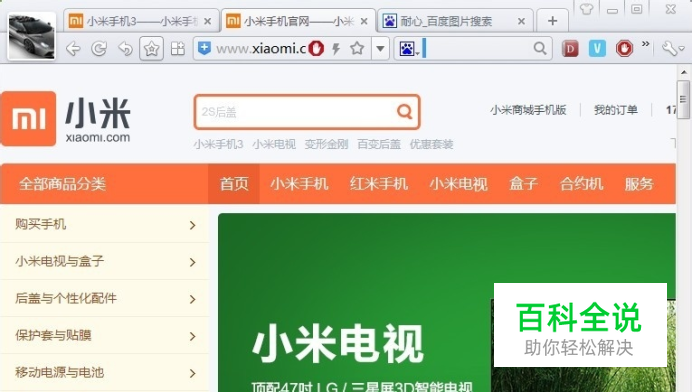The image size is (692, 392).
Task: Open the 百变后盖 hot search link
Action: (x=379, y=144)
